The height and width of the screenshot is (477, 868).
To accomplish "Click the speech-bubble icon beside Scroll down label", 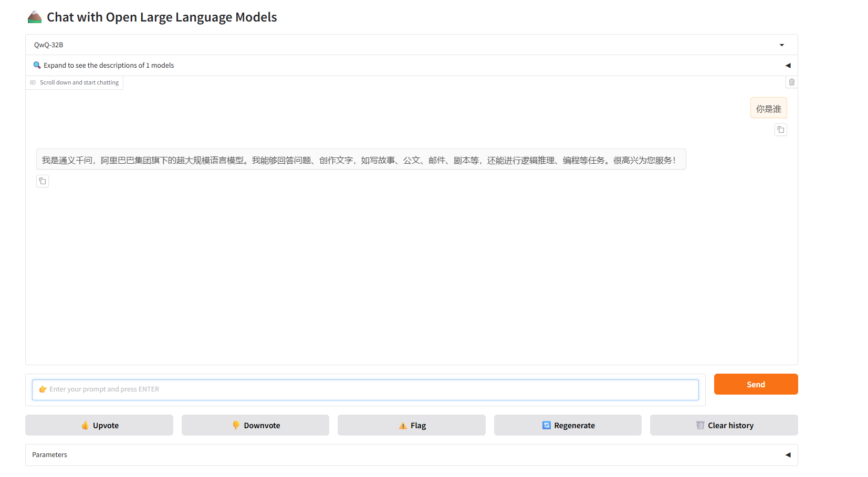I will click(33, 82).
